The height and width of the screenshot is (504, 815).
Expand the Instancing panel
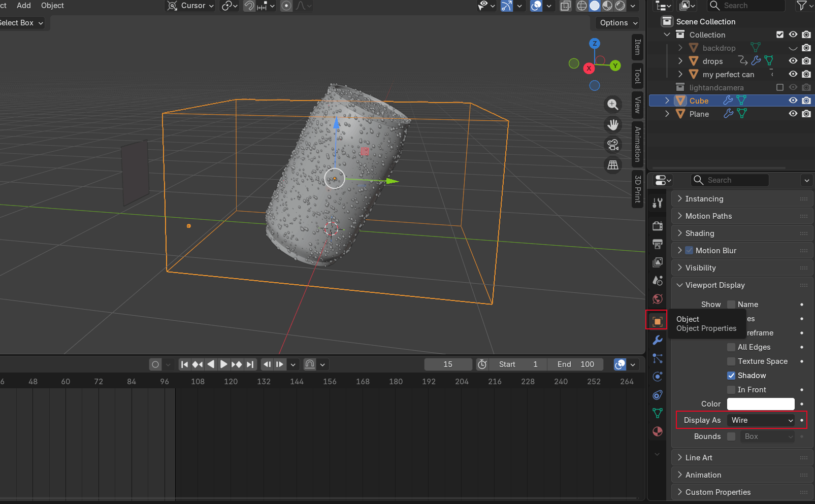(742, 199)
